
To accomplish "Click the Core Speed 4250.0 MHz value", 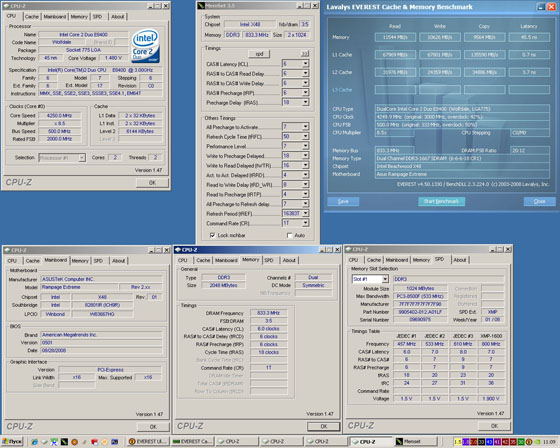I will point(60,116).
